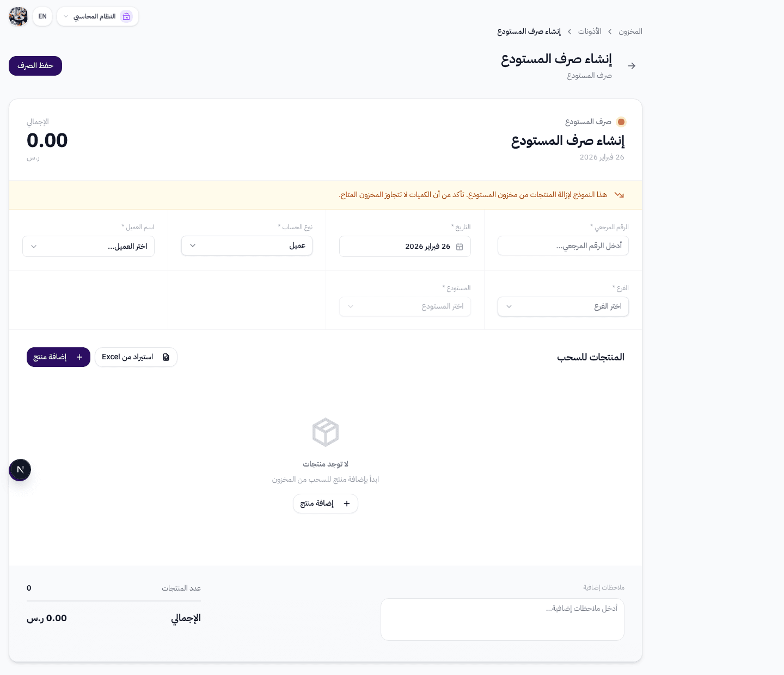This screenshot has width=784, height=675.
Task: Open the account type dropdown showing عميل
Action: pyautogui.click(x=247, y=246)
